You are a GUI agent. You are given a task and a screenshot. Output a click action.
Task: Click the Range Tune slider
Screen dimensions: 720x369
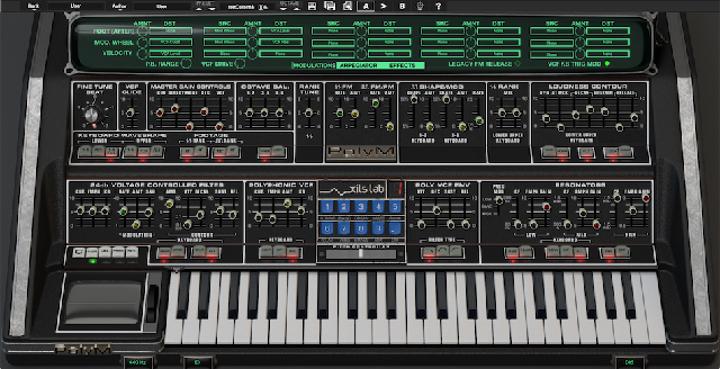309,112
